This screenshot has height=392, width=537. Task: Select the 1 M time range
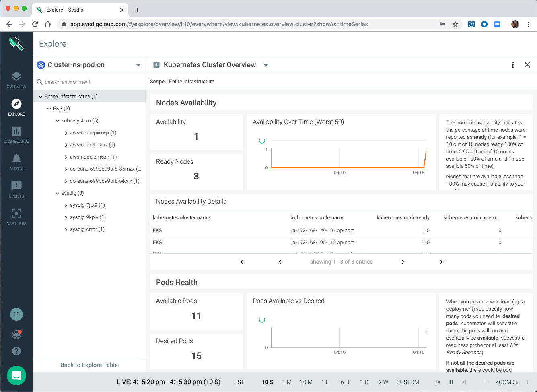point(287,382)
